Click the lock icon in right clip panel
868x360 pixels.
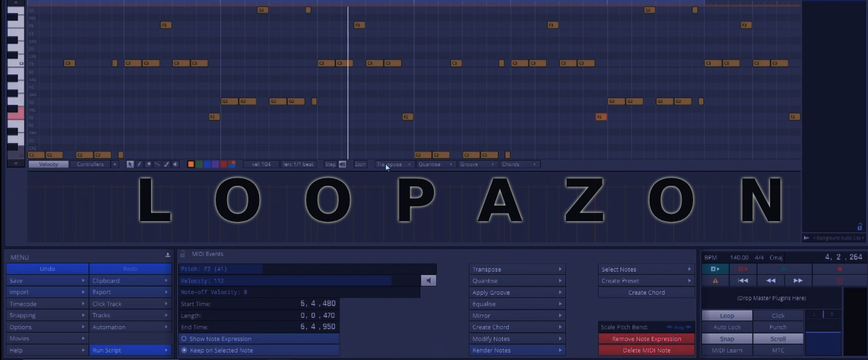859,227
